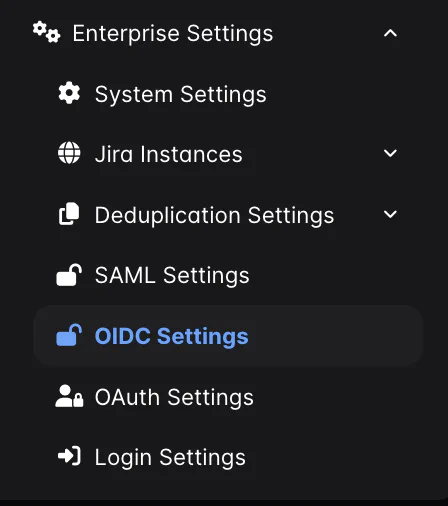
Task: Click the sign-in arrow icon for Login Settings
Action: [x=69, y=456]
